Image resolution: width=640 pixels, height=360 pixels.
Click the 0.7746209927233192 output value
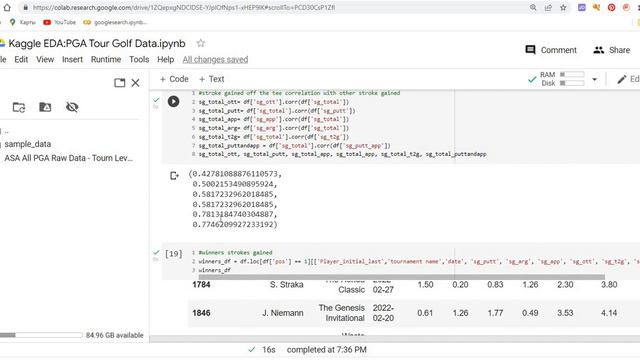(234, 224)
